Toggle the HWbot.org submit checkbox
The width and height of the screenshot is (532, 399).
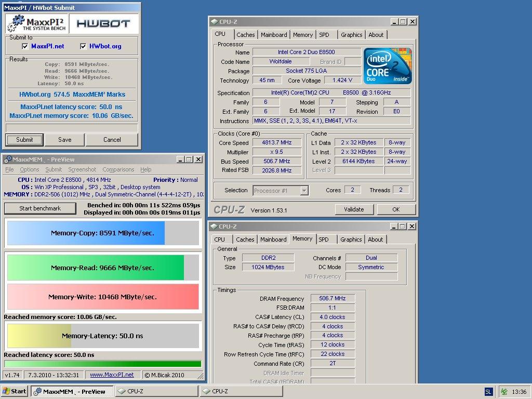tap(83, 46)
